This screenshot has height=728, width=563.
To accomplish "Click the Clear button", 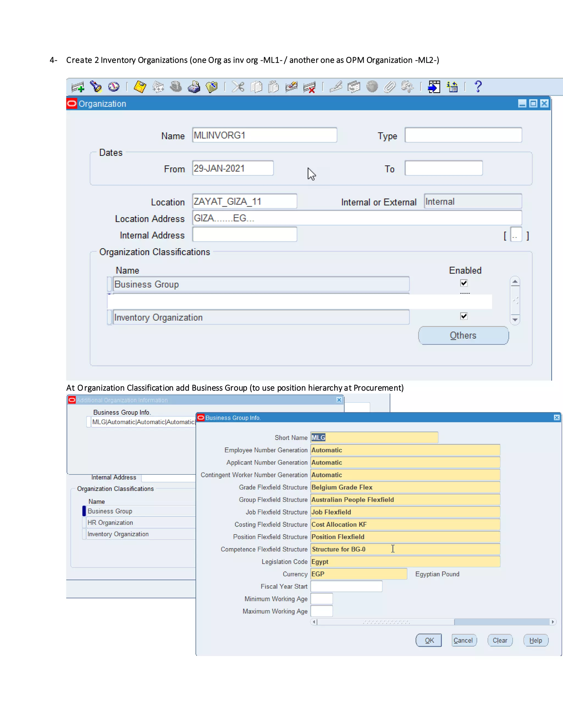I will [500, 640].
